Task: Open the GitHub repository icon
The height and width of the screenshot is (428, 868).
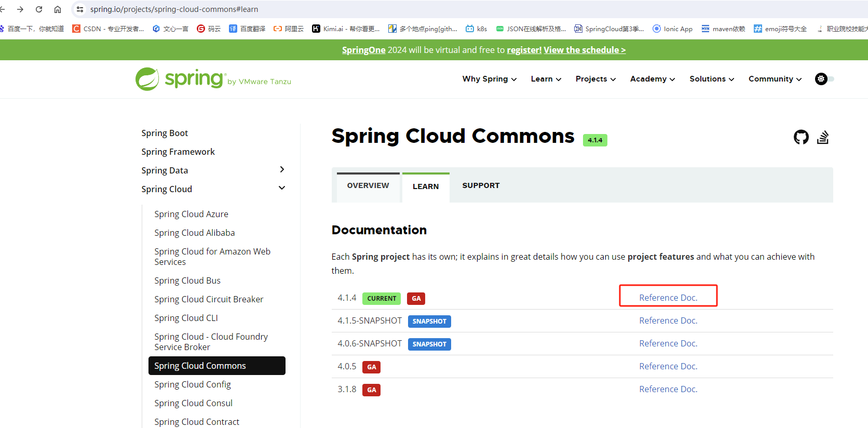Action: pyautogui.click(x=801, y=137)
